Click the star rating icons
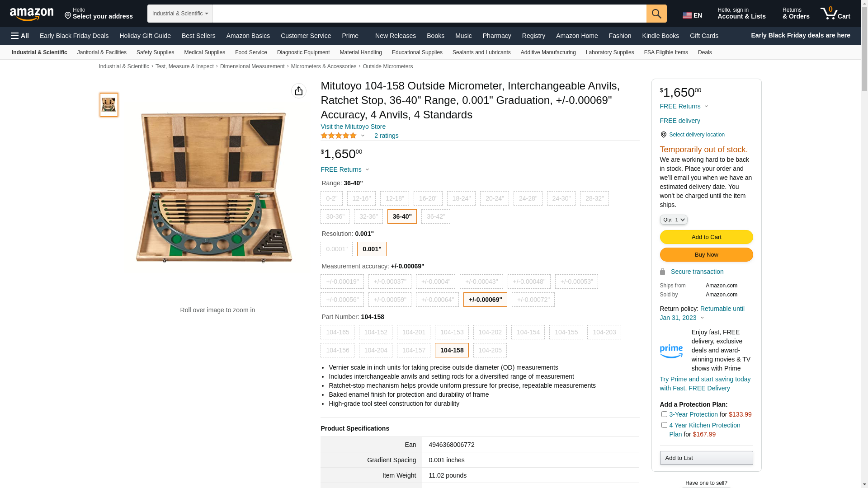The image size is (868, 488). (339, 136)
